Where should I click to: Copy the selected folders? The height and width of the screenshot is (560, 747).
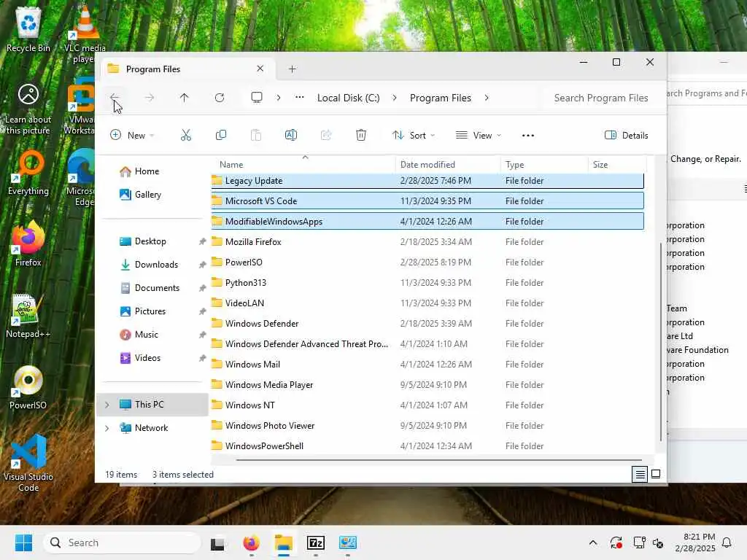[x=220, y=135]
